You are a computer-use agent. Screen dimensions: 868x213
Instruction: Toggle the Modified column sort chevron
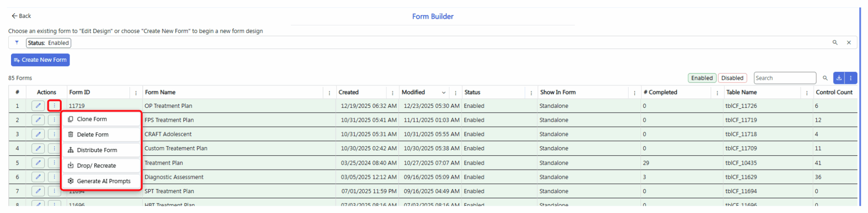pos(444,93)
